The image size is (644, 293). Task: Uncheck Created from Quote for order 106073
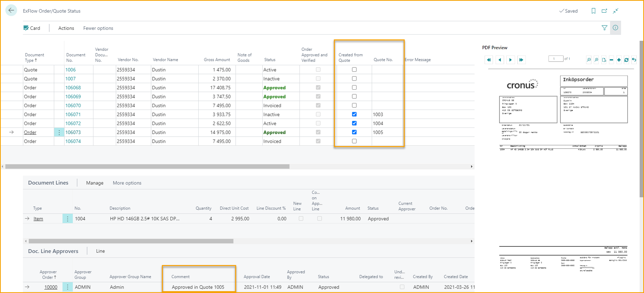[354, 132]
